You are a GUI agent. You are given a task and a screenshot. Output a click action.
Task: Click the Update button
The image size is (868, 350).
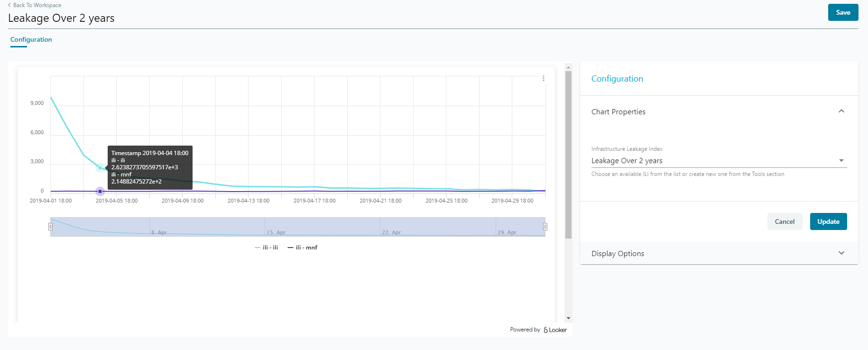coord(828,221)
